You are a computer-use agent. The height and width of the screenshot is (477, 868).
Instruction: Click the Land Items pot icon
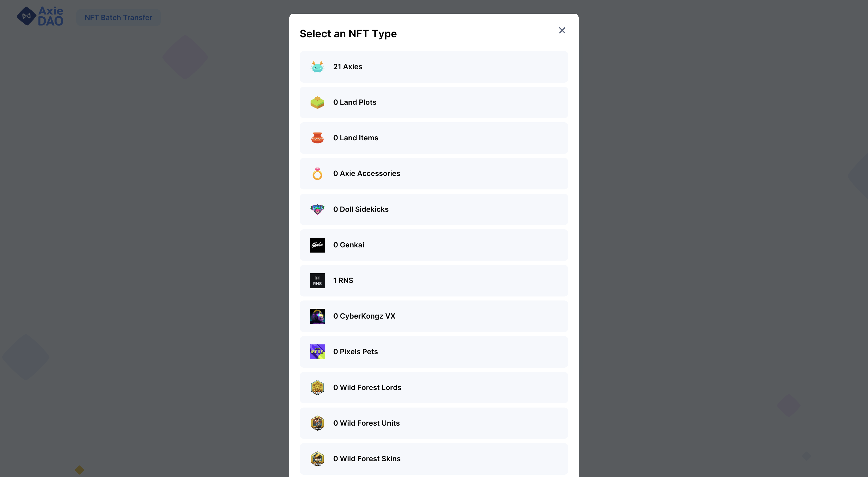click(x=317, y=138)
